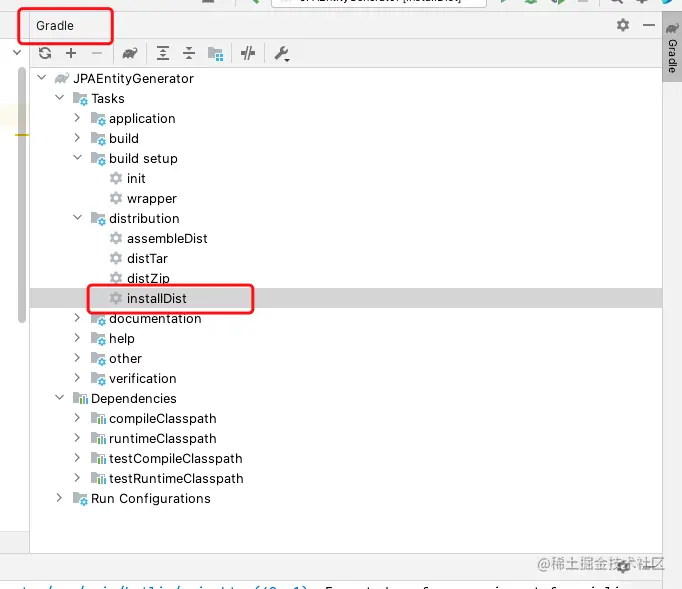The width and height of the screenshot is (682, 589).
Task: Expand the verification task group
Action: coord(77,378)
